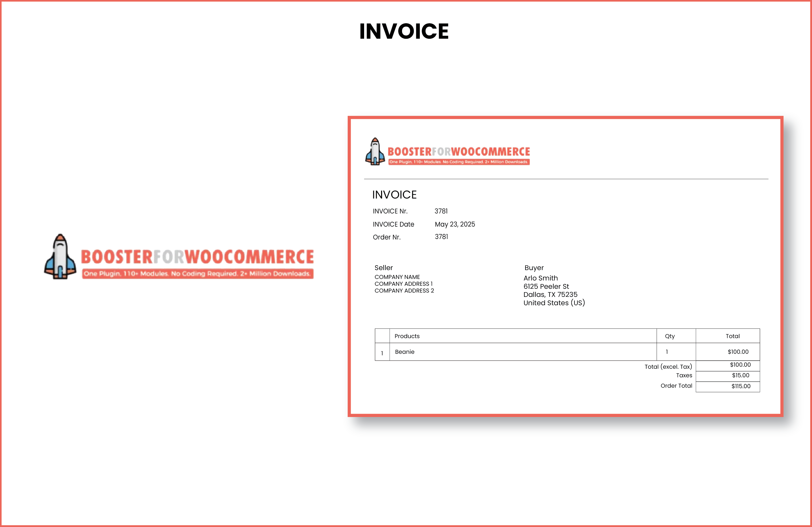Click the small rocket icon in the invoice header
Viewport: 812px width, 527px height.
[375, 152]
